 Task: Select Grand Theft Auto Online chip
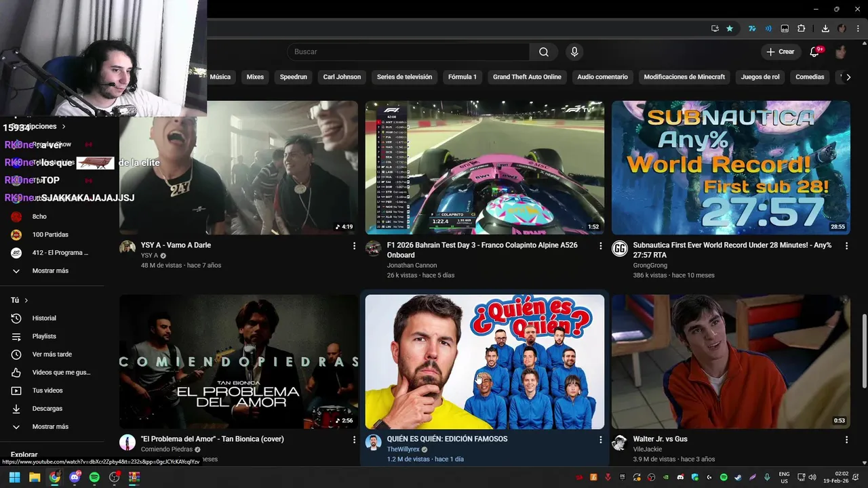coord(527,77)
